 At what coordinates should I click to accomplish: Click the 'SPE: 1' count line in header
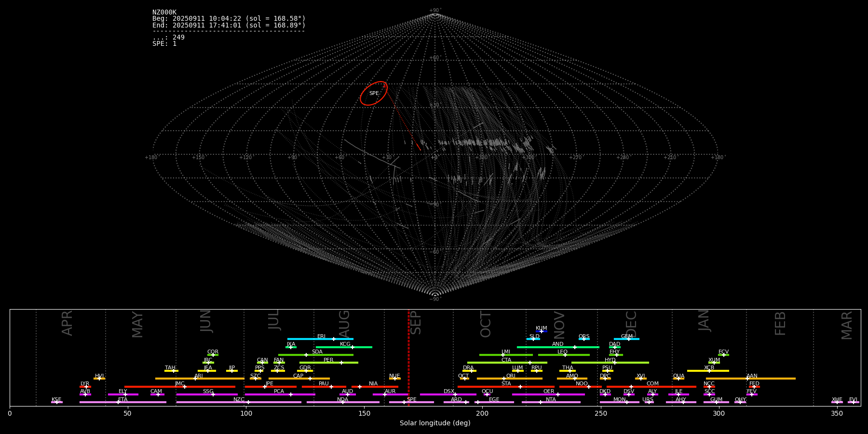pyautogui.click(x=164, y=43)
